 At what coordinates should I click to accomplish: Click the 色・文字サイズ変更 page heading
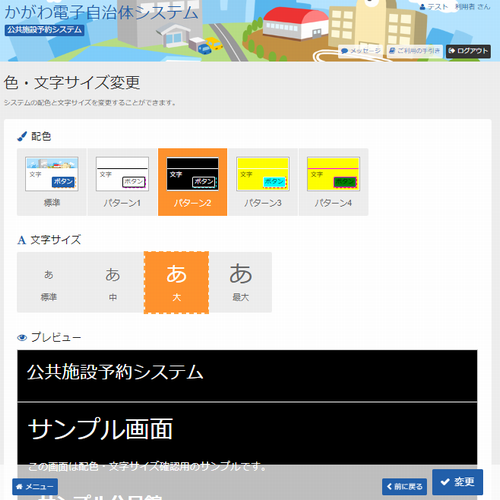coord(72,82)
